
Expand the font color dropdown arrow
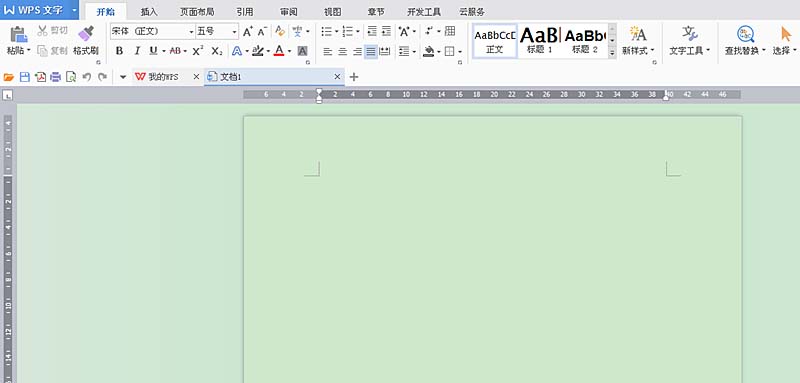pyautogui.click(x=289, y=51)
